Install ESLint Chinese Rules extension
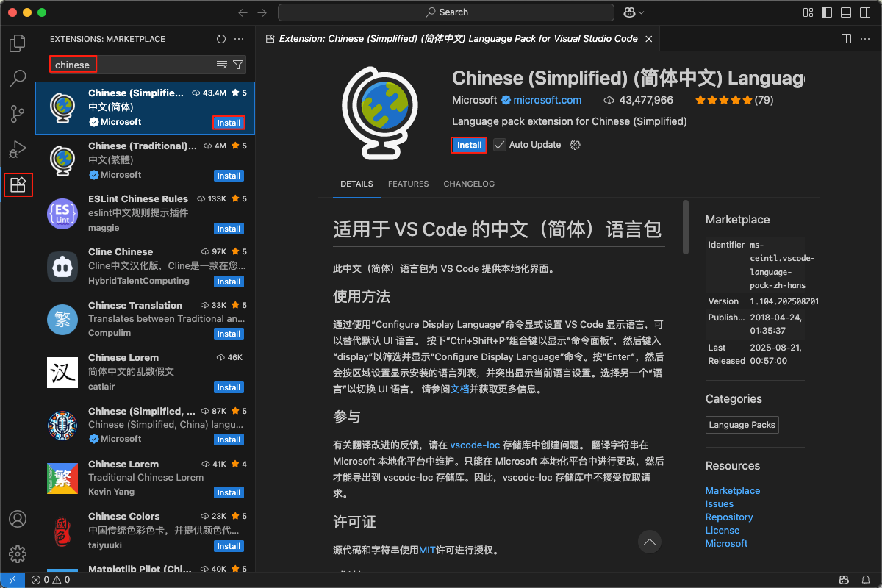882x588 pixels. point(229,229)
